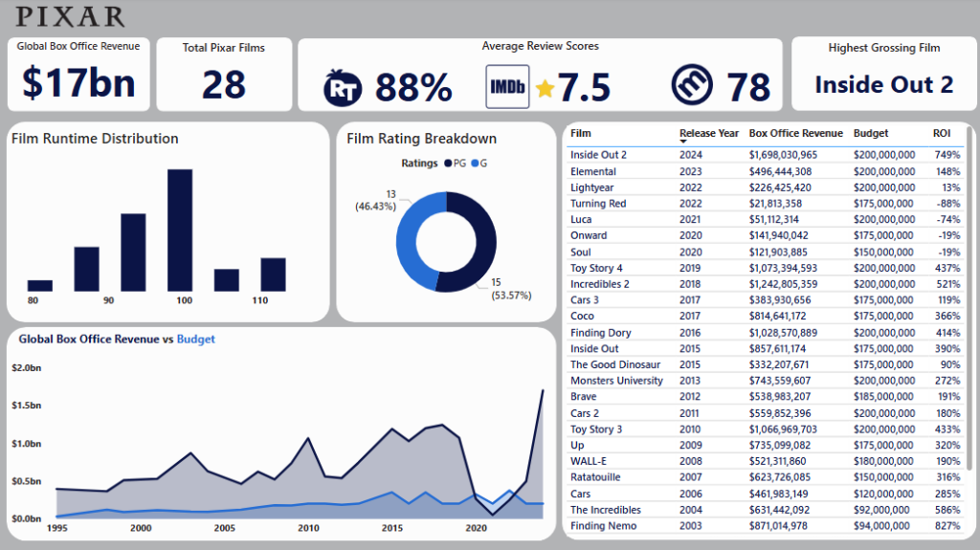Viewport: 980px width, 550px height.
Task: Click the -88% ROI cell
Action: (948, 204)
